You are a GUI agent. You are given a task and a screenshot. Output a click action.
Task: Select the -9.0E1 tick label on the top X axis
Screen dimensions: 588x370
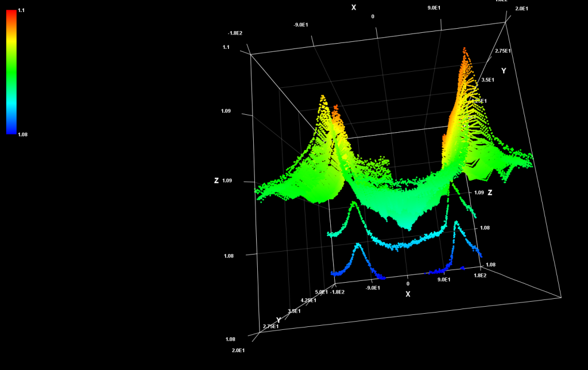[x=301, y=25]
